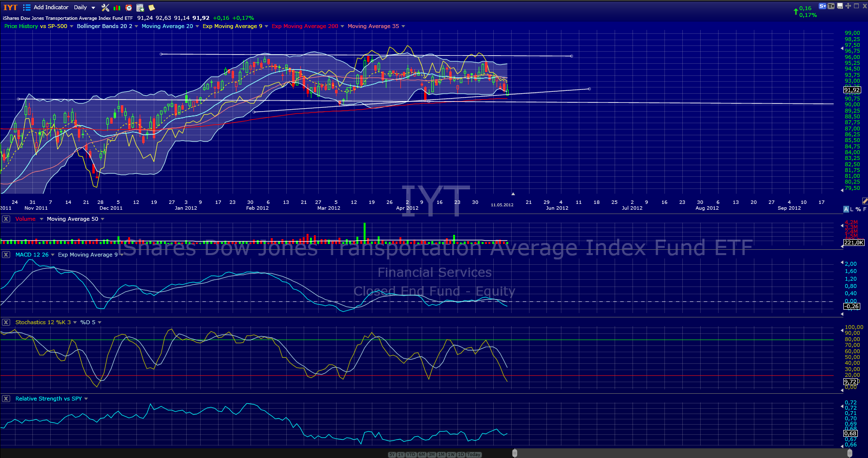Select the 1M time range button
This screenshot has height=458, width=868.
pos(441,455)
